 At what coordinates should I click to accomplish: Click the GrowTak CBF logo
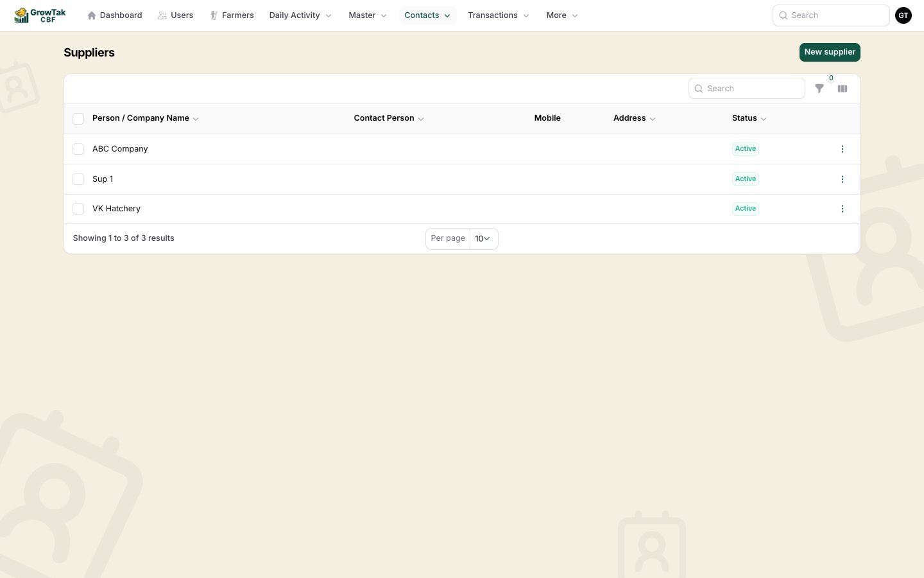40,15
